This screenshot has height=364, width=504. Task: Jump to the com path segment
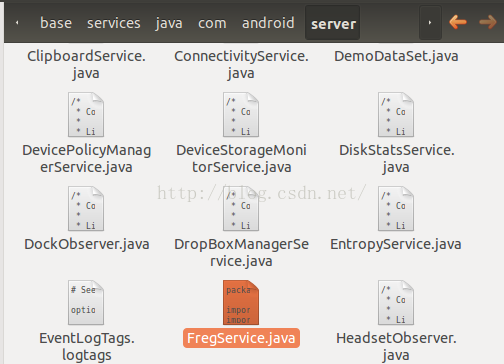point(212,24)
